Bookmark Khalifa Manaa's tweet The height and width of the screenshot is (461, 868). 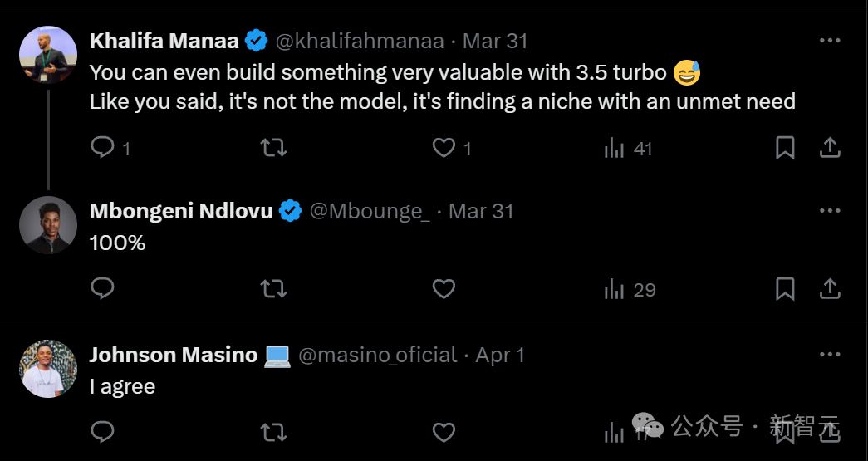pos(785,148)
